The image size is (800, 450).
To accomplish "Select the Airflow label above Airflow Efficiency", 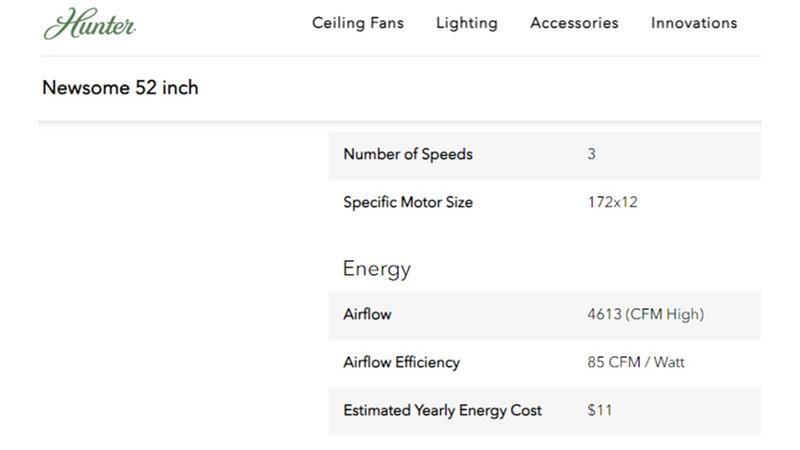I will (367, 314).
